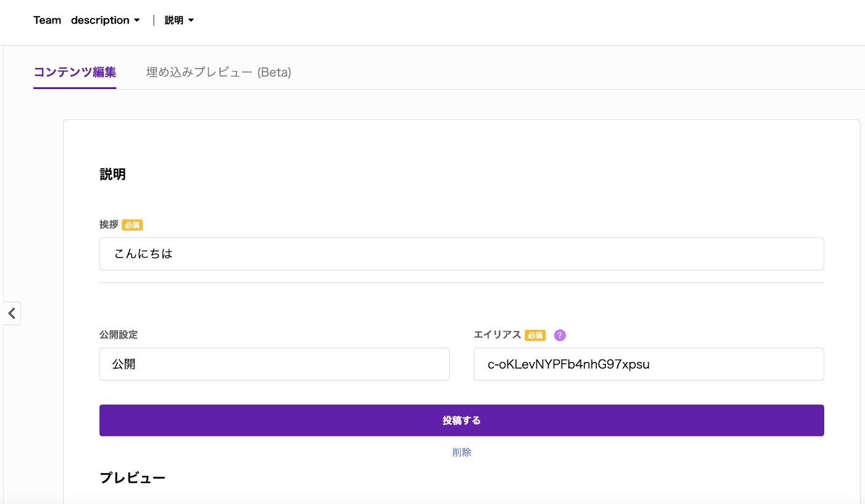Click the 削除 link

pos(462,453)
